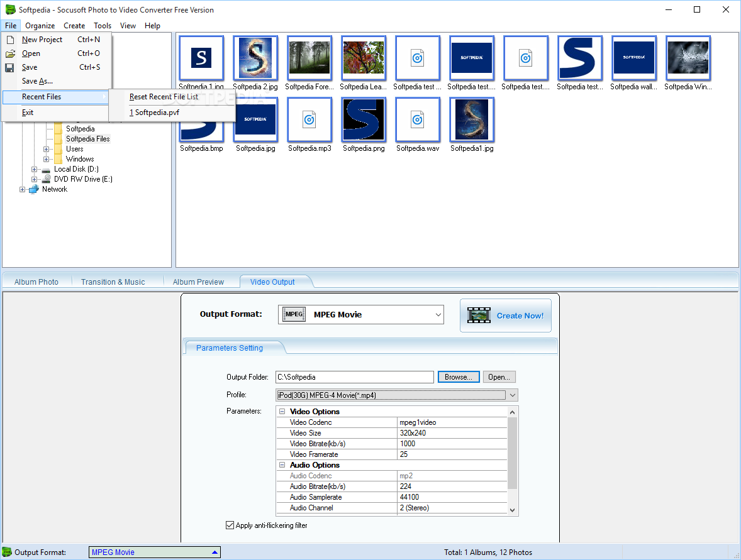
Task: Click the Browse... button
Action: pyautogui.click(x=459, y=377)
